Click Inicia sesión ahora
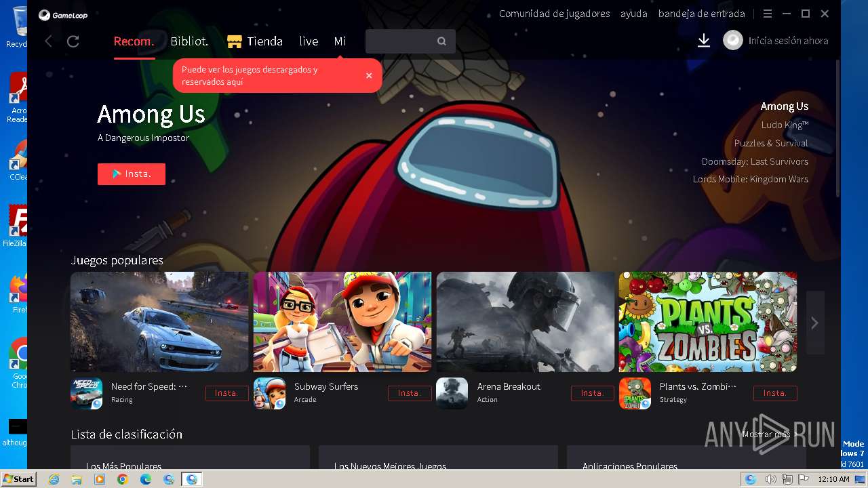Image resolution: width=868 pixels, height=488 pixels. point(788,41)
